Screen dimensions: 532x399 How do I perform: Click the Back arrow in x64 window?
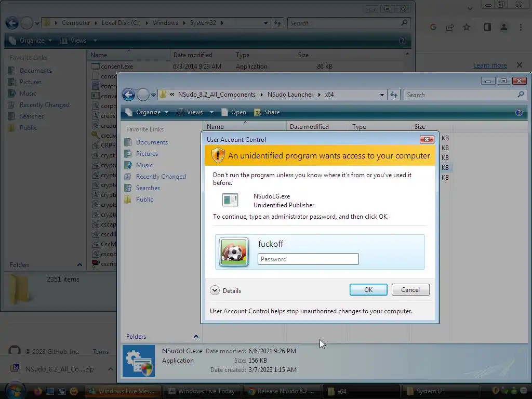pyautogui.click(x=129, y=95)
